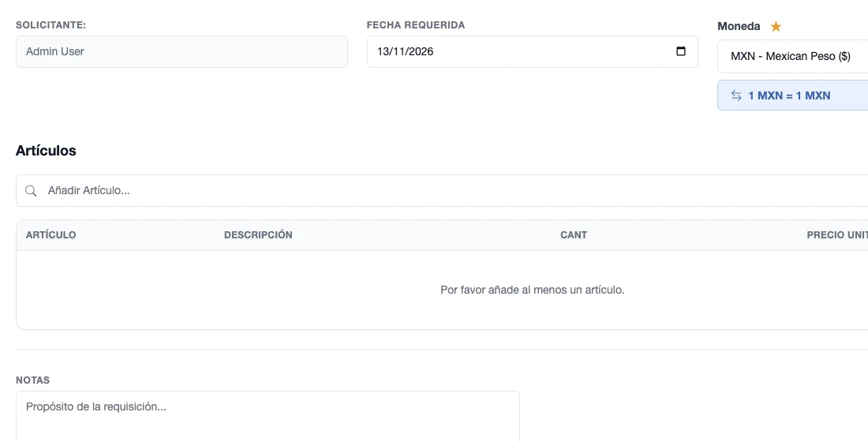This screenshot has height=442, width=868.
Task: Open the calendar picker in Fecha Requerida
Action: 681,51
